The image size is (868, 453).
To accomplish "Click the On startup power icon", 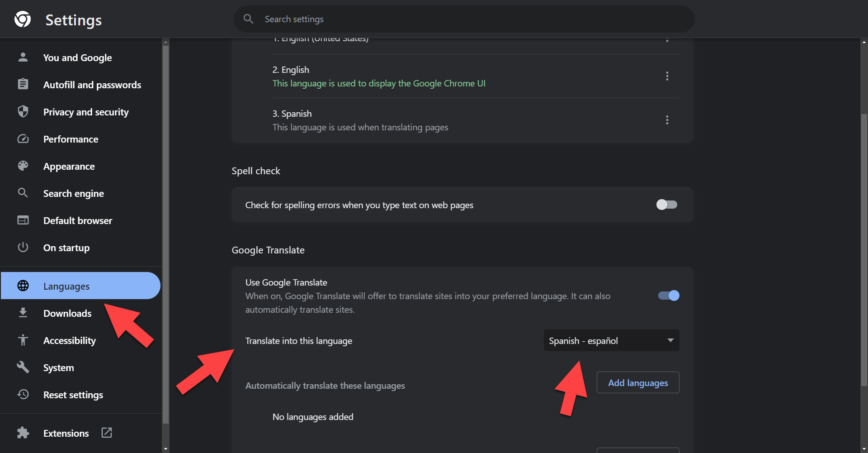I will coord(23,248).
